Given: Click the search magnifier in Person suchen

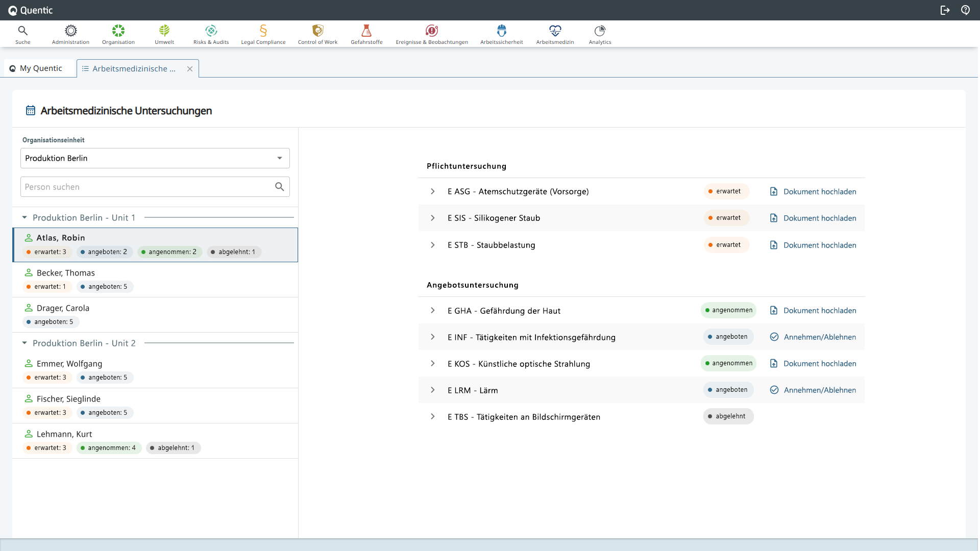Looking at the screenshot, I should pos(279,187).
